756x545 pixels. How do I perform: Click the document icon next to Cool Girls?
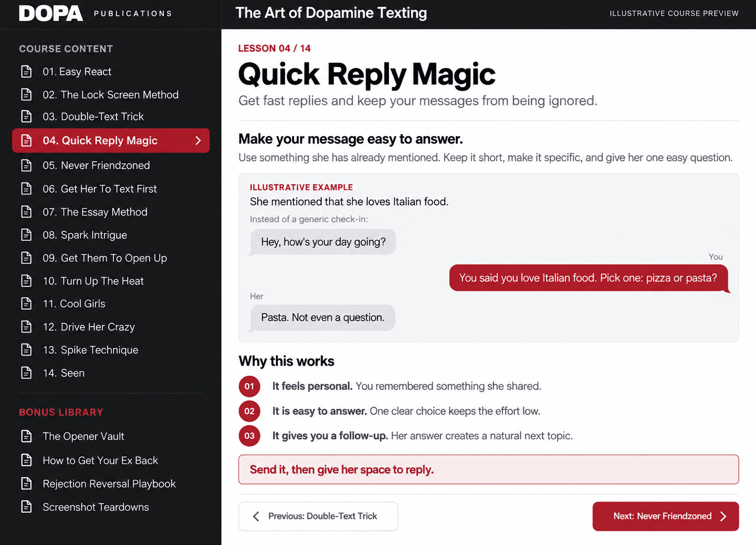[x=26, y=303]
